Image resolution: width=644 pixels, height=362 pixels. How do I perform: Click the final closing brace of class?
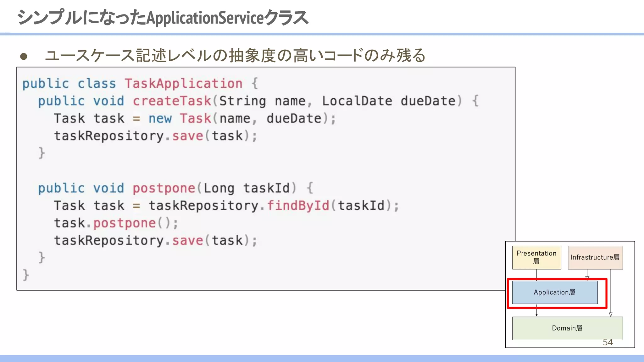pyautogui.click(x=26, y=275)
